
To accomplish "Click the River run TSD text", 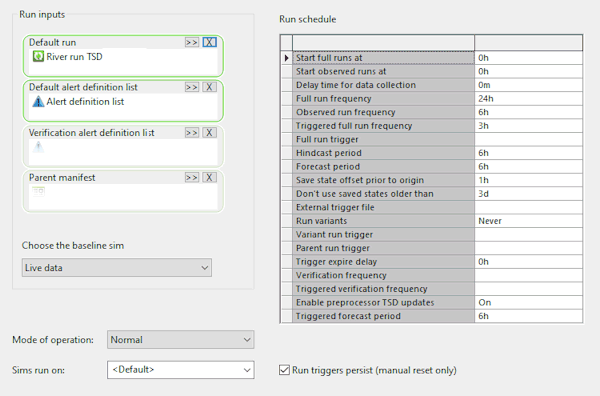I will 74,57.
